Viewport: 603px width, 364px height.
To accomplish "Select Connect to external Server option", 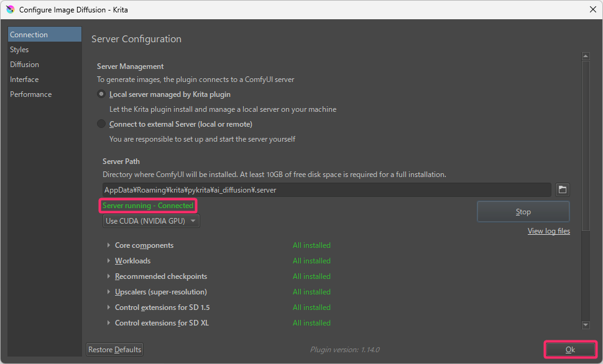I will click(x=101, y=124).
